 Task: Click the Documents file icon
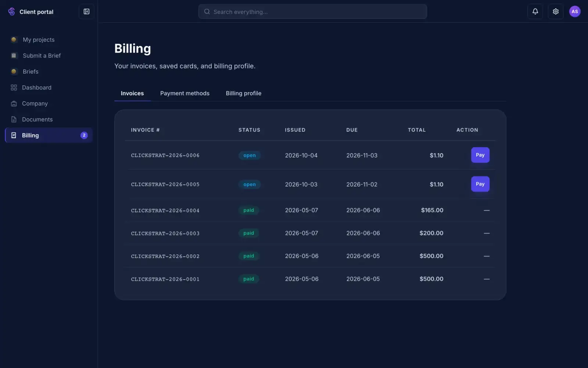coord(14,119)
